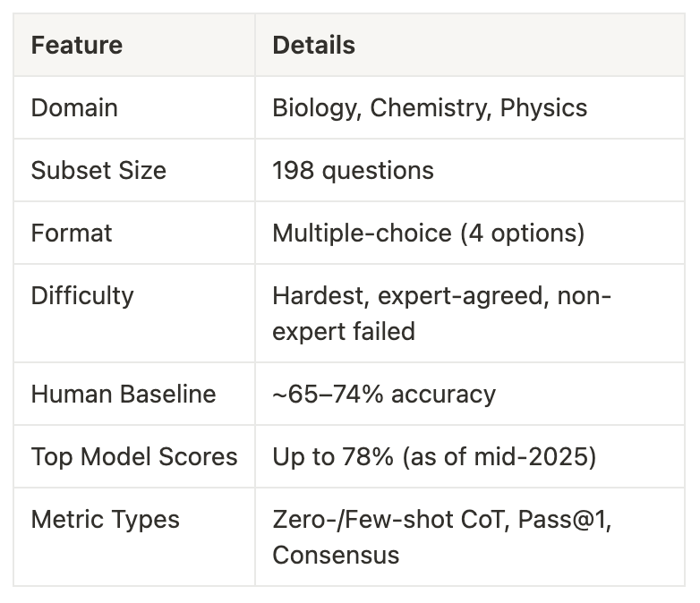The image size is (700, 603).
Task: Click the "~65–74% accuracy" cell
Action: (383, 395)
